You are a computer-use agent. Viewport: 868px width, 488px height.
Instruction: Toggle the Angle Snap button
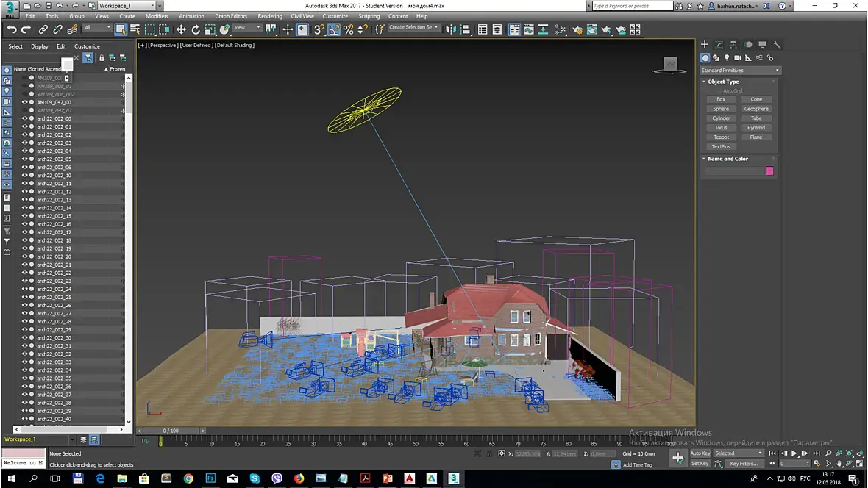333,29
